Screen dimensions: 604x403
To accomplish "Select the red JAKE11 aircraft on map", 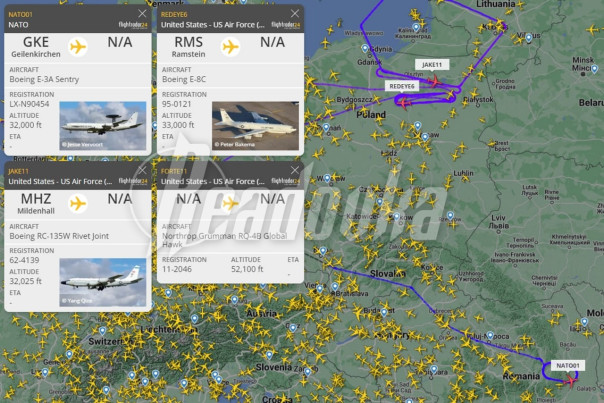I will click(x=435, y=81).
